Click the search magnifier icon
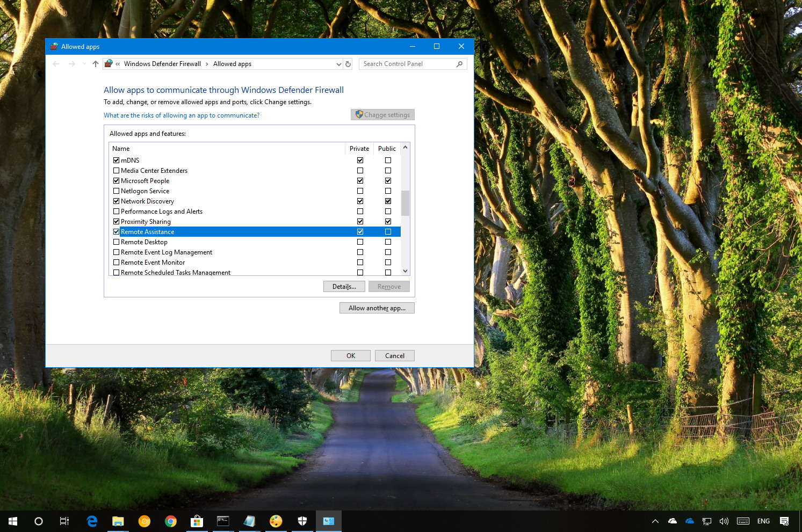This screenshot has height=532, width=802. (459, 64)
